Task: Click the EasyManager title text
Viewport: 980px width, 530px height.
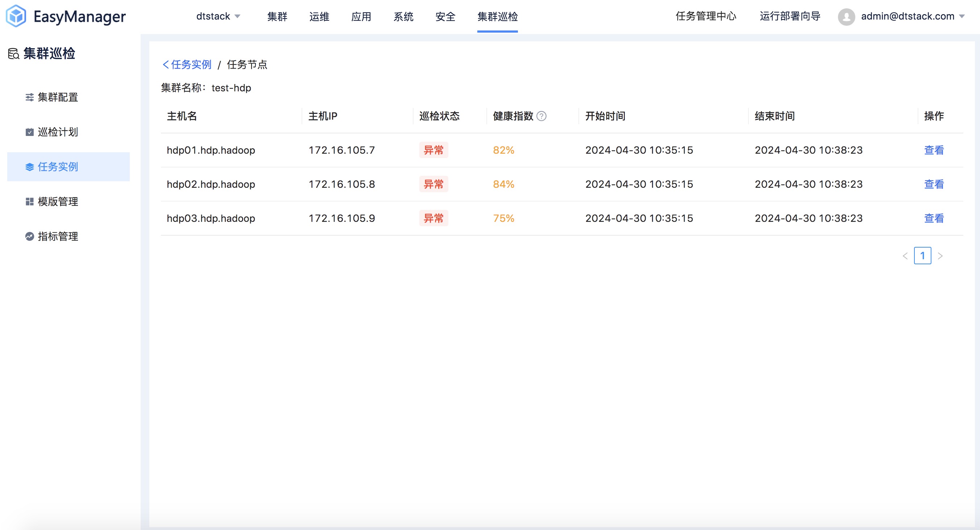Action: click(79, 17)
